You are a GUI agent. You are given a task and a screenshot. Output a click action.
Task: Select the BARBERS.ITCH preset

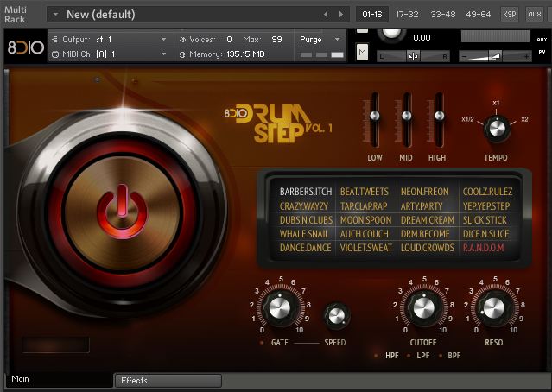tap(306, 192)
